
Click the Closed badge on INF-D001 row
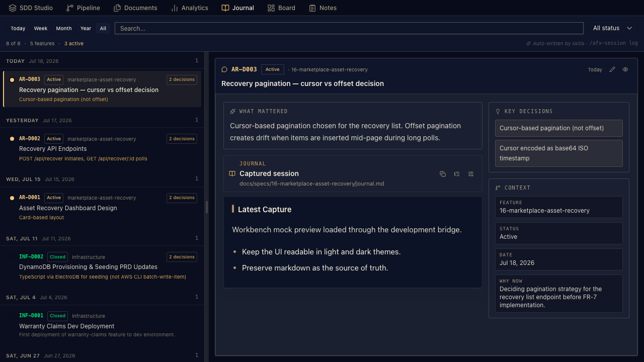click(57, 316)
